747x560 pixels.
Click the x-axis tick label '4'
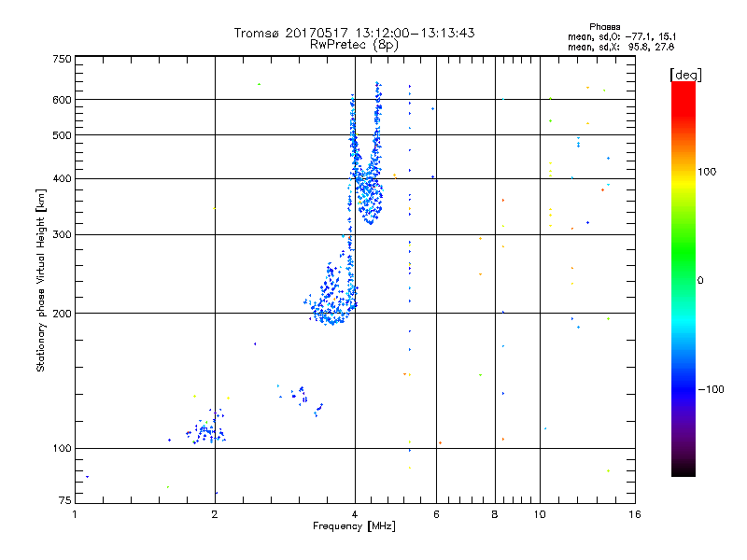(x=355, y=514)
